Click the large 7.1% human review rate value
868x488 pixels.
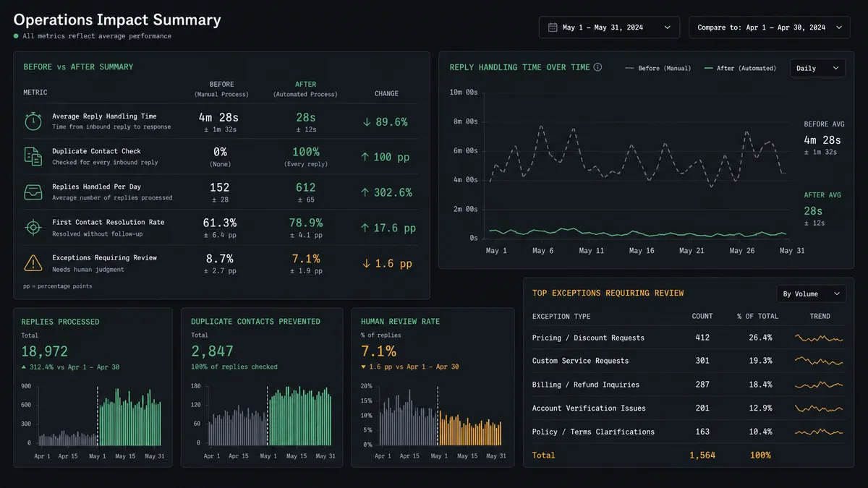click(378, 351)
